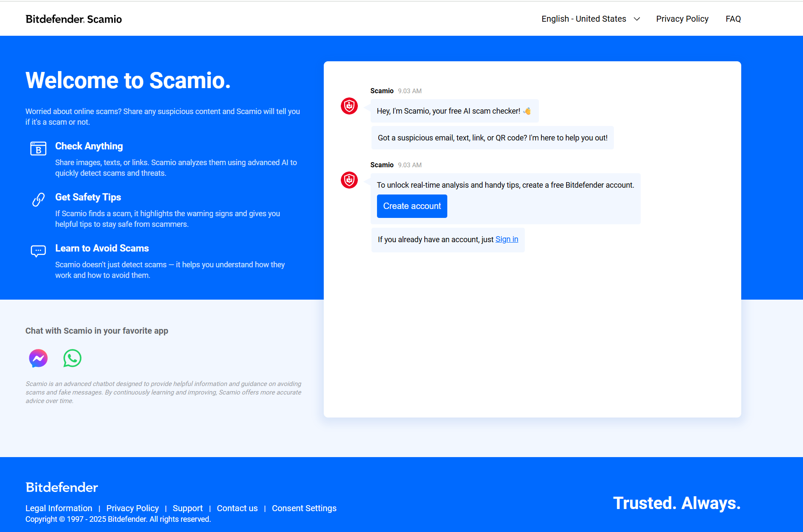Click the Trusted. Always. slogan
This screenshot has width=803, height=532.
(x=677, y=503)
